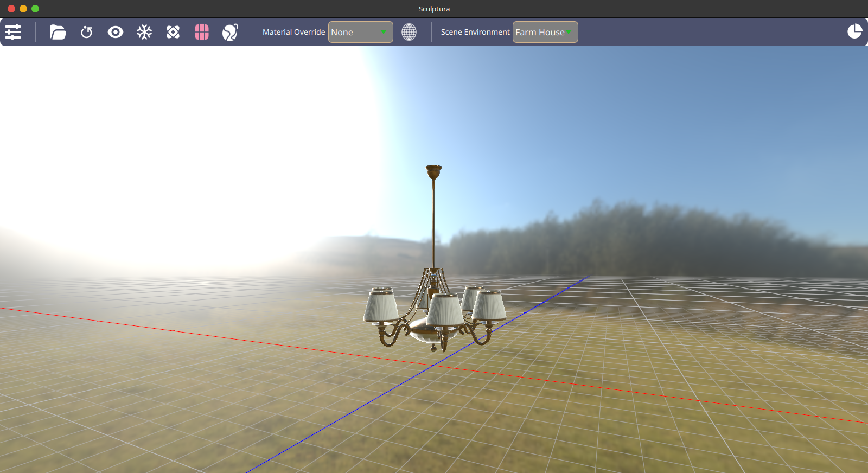Open a model file with the folder icon

coord(58,32)
